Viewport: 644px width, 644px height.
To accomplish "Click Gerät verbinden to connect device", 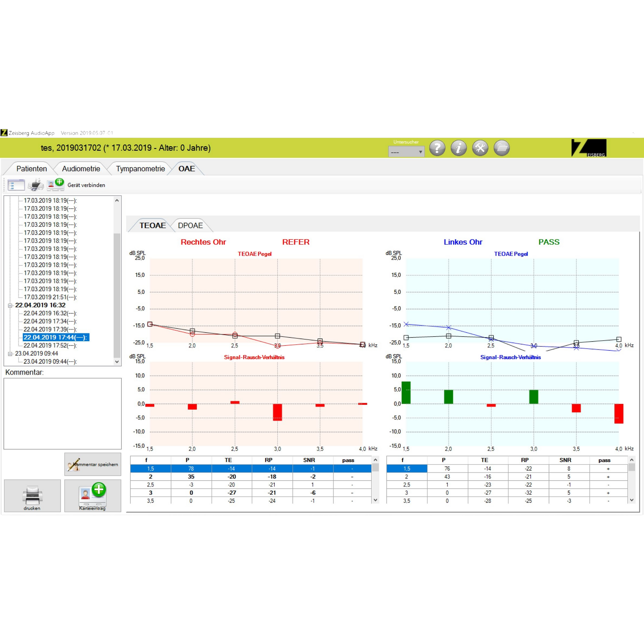I will pyautogui.click(x=86, y=185).
